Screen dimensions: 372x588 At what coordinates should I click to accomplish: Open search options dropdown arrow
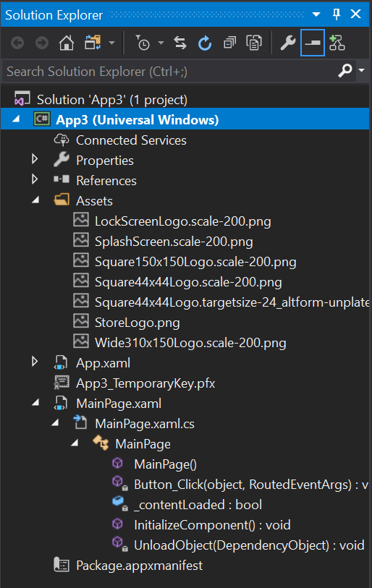[361, 70]
